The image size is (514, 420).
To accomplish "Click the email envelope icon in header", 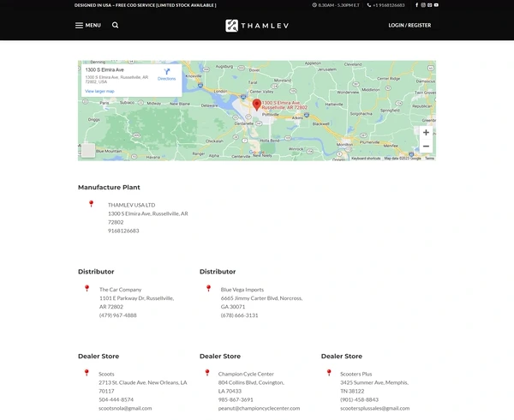I will tap(430, 5).
